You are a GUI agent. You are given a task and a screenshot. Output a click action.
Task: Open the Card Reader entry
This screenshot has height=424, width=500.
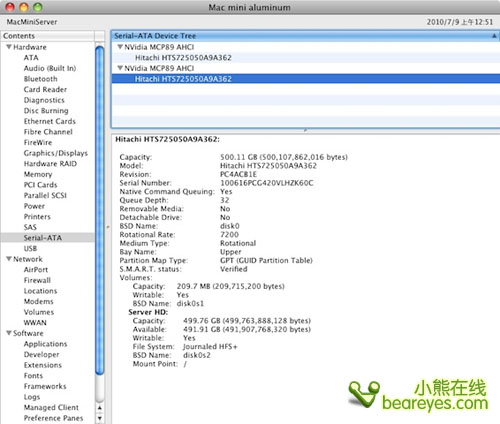pyautogui.click(x=45, y=89)
